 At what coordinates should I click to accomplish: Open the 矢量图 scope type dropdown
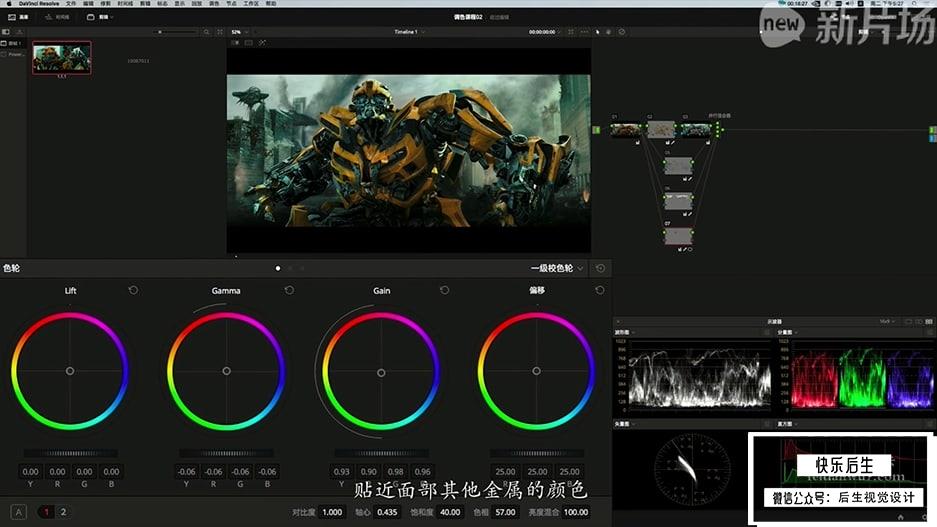625,424
